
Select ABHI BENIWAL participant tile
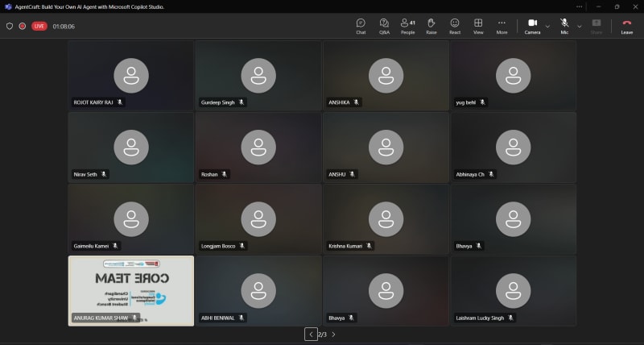click(258, 291)
